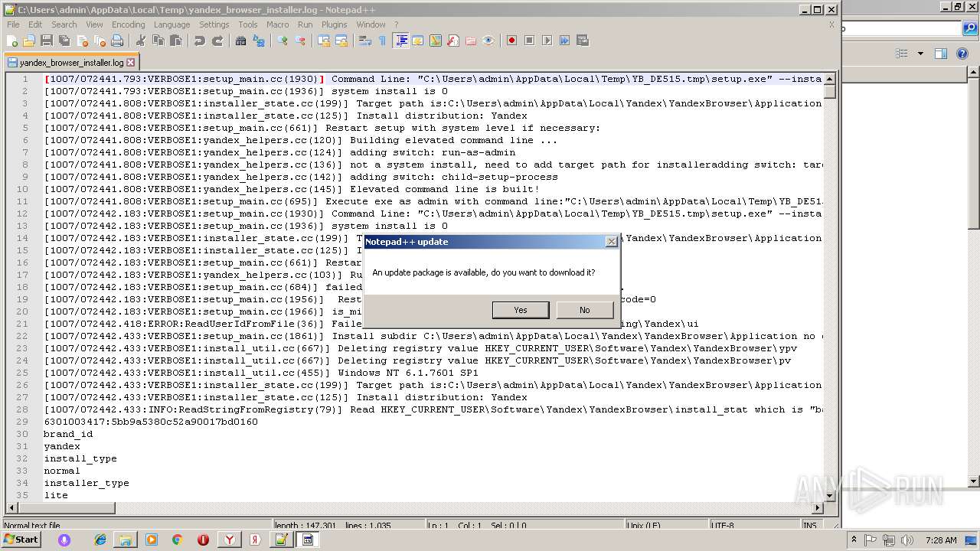Screen dimensions: 980x551
Task: Toggle synchronize horizontal scrolling icon
Action: pyautogui.click(x=341, y=41)
